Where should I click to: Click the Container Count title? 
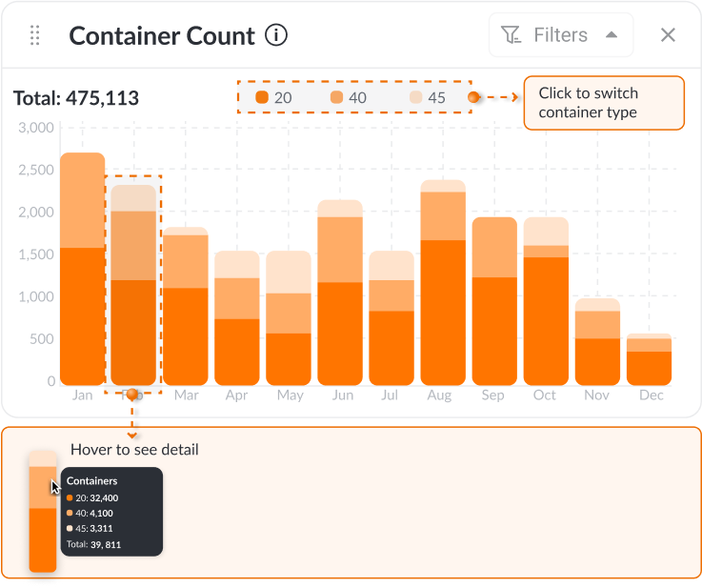[x=162, y=36]
